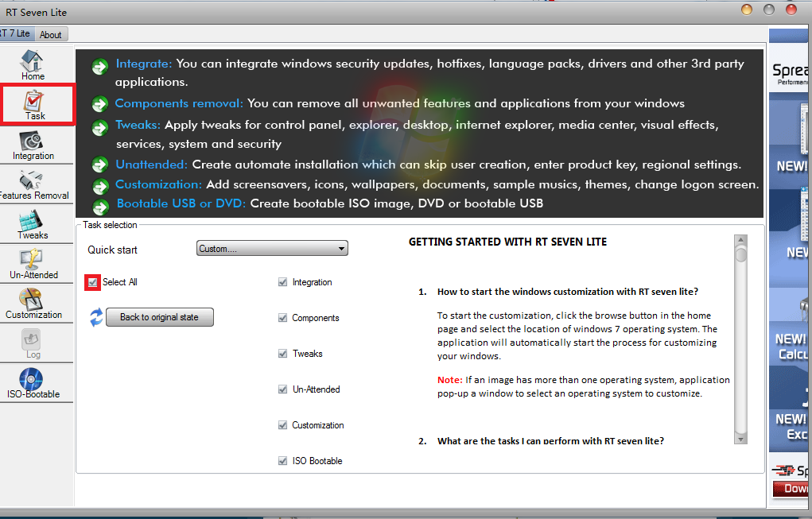Image resolution: width=812 pixels, height=519 pixels.
Task: Uncheck the Tweaks task checkbox
Action: pyautogui.click(x=283, y=354)
